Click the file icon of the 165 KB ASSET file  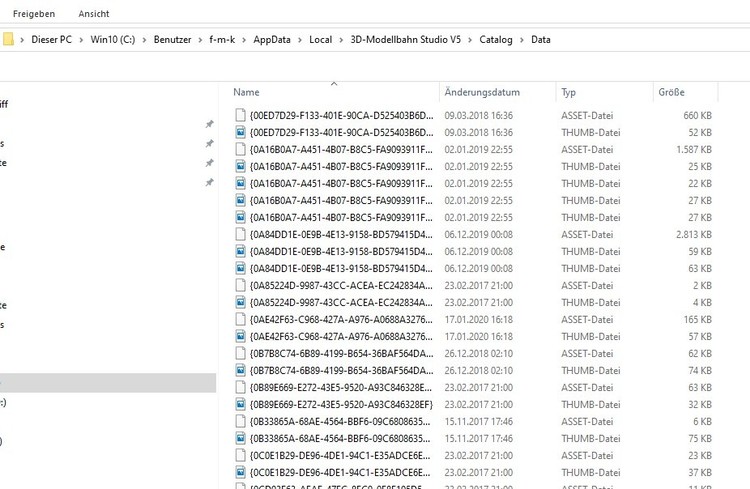coord(240,318)
